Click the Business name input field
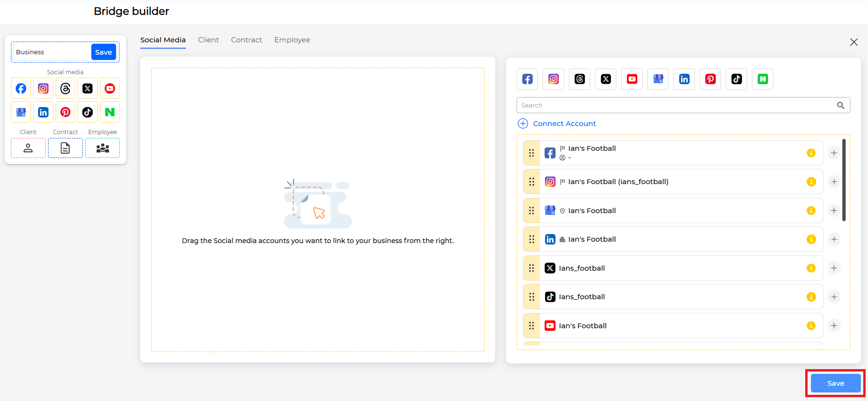 pos(51,52)
